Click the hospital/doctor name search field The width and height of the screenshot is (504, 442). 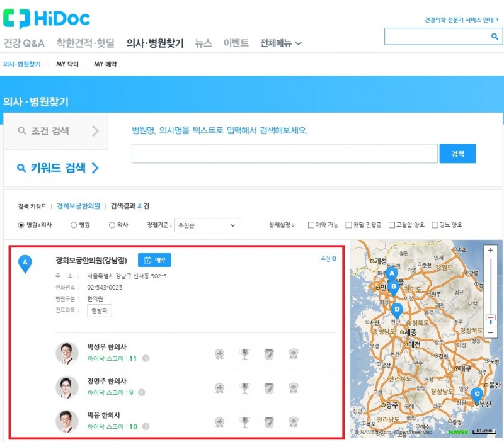(x=285, y=154)
